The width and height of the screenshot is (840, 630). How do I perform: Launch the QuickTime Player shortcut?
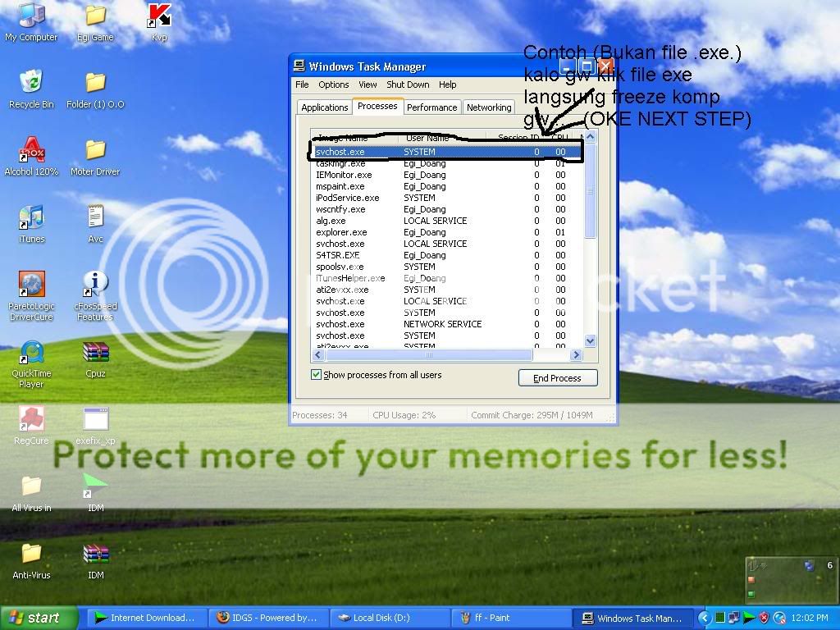pos(31,363)
